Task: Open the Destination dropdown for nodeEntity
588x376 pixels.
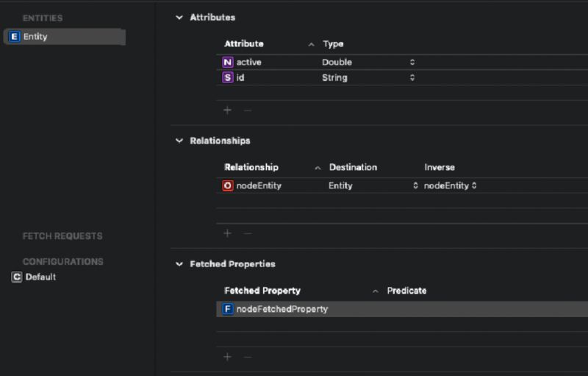Action: tap(415, 185)
